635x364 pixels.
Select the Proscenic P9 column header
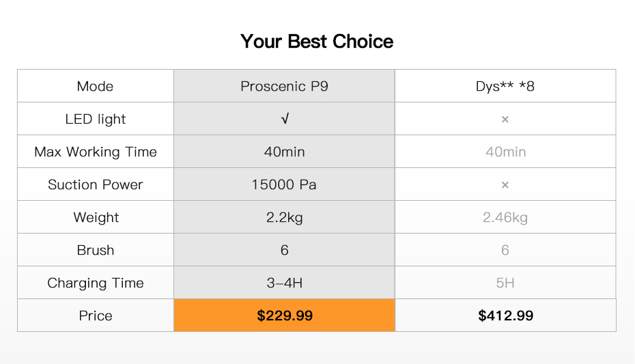coord(284,87)
